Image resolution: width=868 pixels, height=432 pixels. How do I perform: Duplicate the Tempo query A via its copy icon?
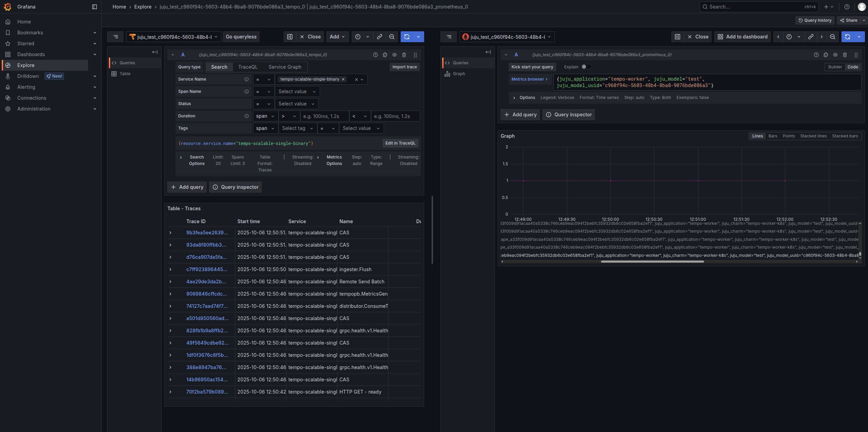tap(385, 55)
